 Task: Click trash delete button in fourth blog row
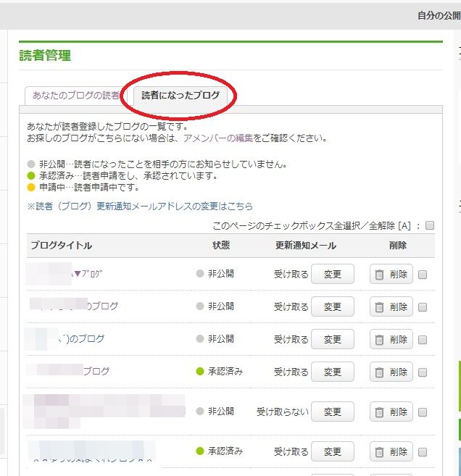tap(391, 372)
